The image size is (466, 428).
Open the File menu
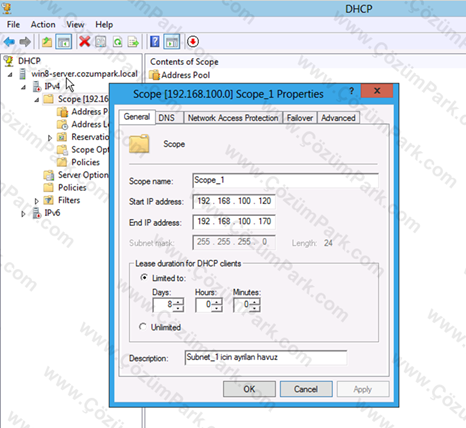[x=13, y=25]
